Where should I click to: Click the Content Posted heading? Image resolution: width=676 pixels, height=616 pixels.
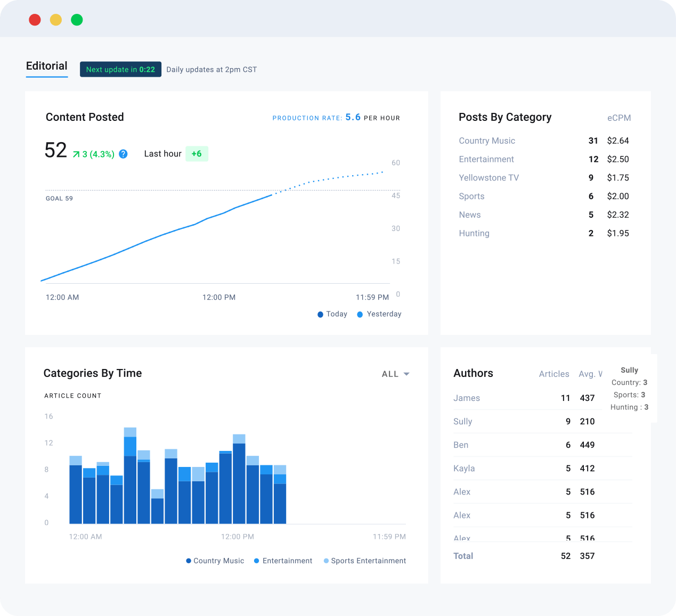[85, 117]
